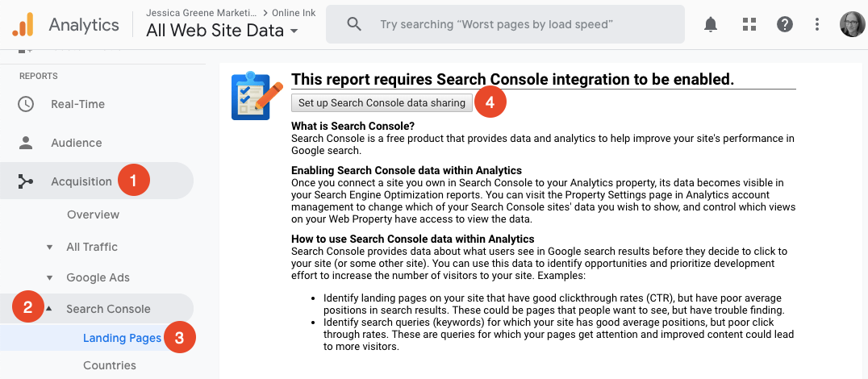
Task: Select the Landing Pages report
Action: pyautogui.click(x=122, y=338)
